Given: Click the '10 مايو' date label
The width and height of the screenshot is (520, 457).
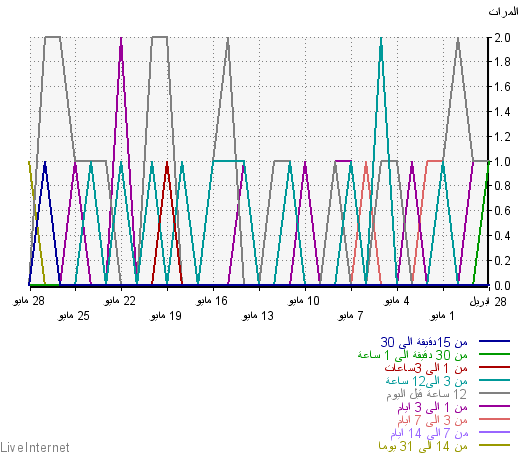Looking at the screenshot, I should pos(304,301).
